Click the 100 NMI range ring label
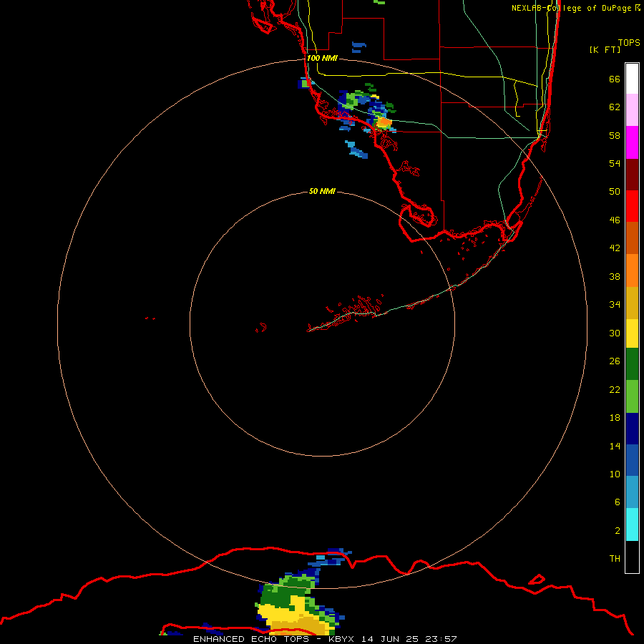The width and height of the screenshot is (644, 644). point(322,58)
